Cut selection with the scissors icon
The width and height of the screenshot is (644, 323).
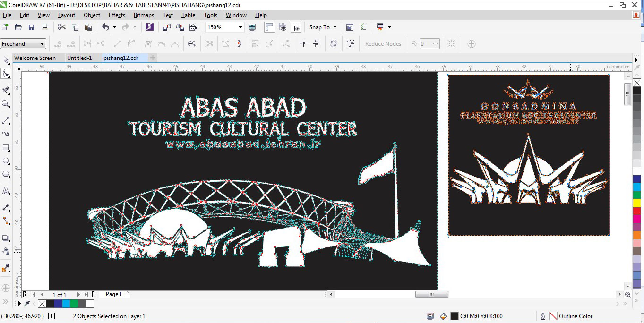(x=62, y=27)
